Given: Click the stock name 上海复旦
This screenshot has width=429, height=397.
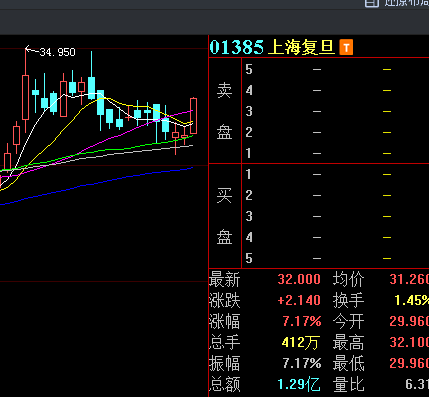Looking at the screenshot, I should [301, 47].
